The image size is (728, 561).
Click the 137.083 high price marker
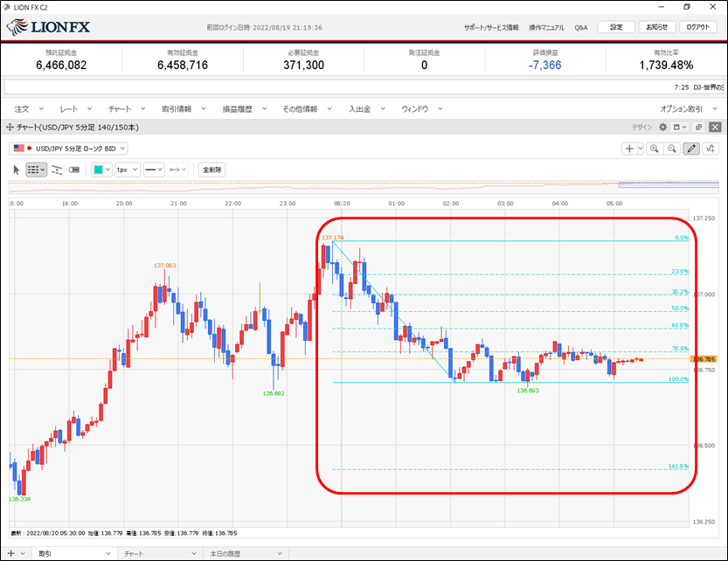(165, 266)
